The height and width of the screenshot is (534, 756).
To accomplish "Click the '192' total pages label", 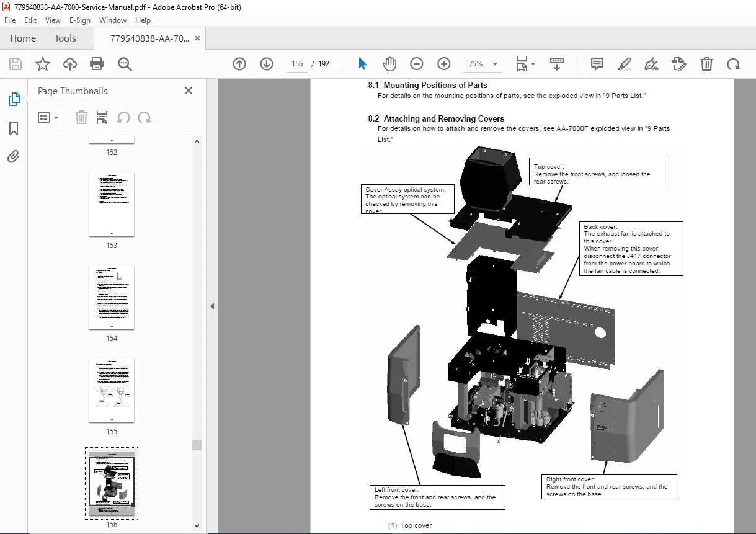I will click(x=324, y=64).
